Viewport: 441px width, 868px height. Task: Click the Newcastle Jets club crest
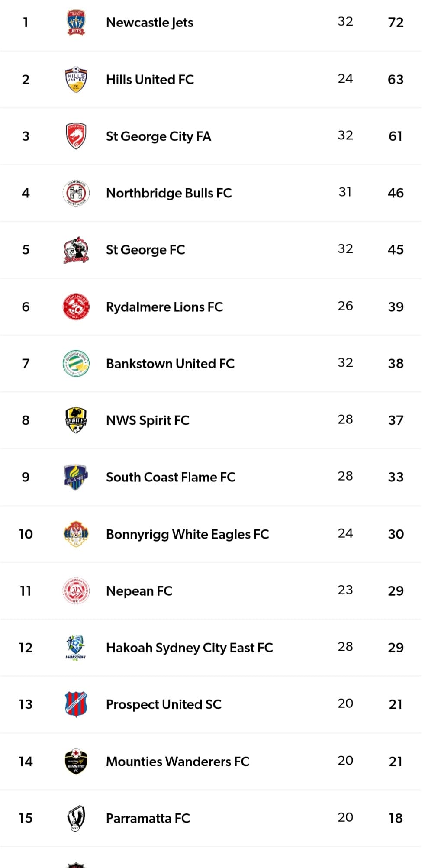(76, 23)
